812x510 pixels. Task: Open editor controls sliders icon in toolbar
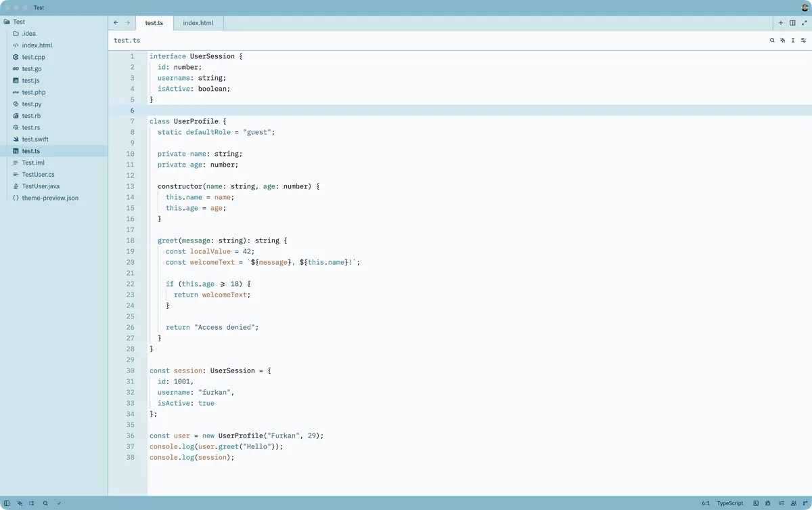(x=804, y=41)
